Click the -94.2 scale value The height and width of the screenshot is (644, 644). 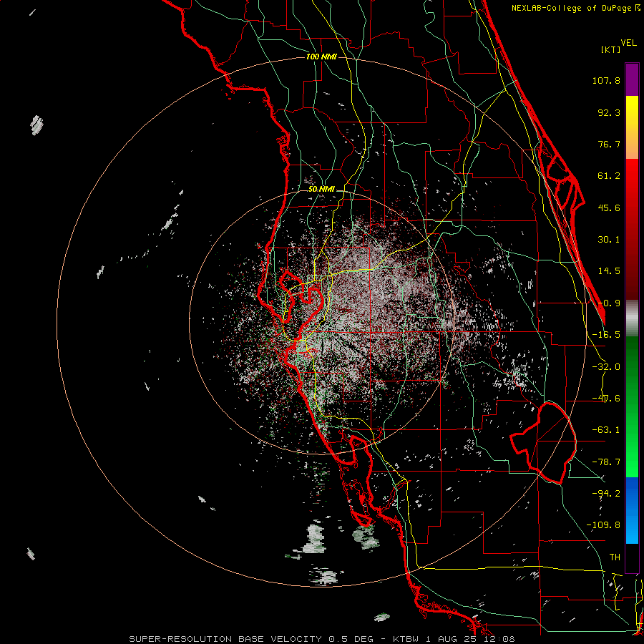tap(606, 493)
